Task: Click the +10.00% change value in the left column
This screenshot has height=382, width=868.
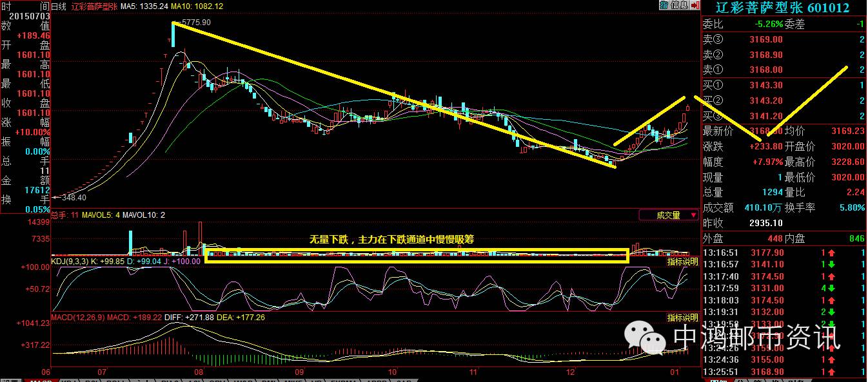Action: click(x=34, y=132)
